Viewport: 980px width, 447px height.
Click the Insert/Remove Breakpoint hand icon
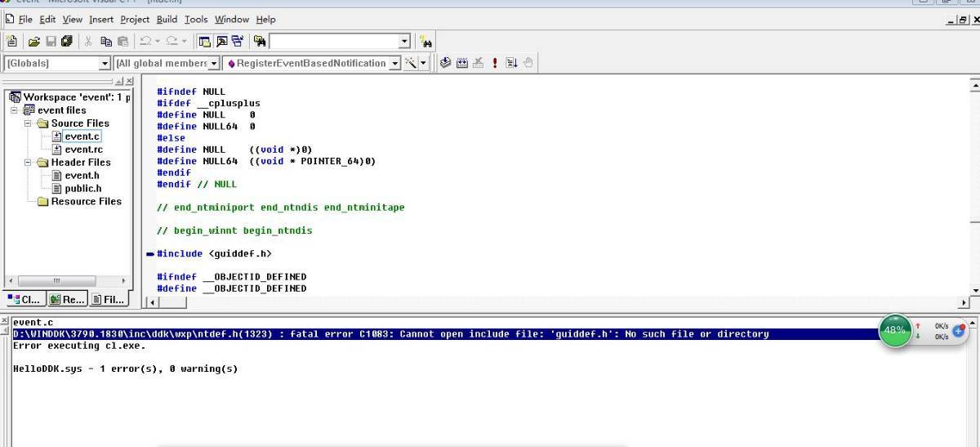[x=528, y=63]
